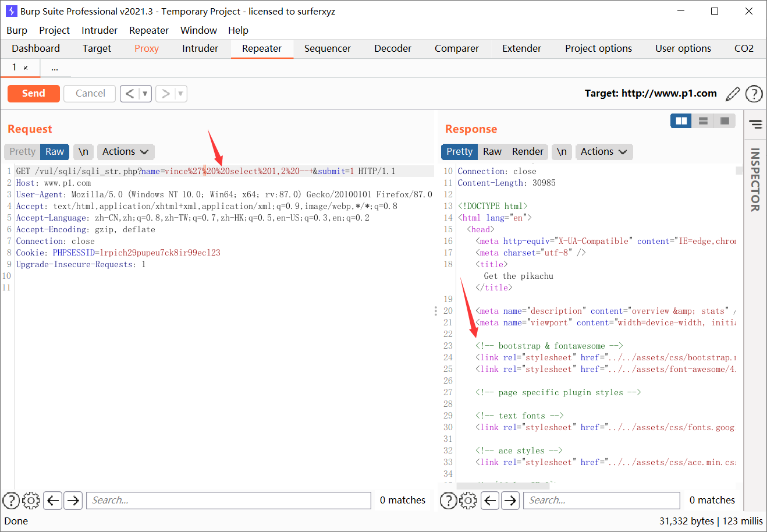Open Response search help icon
This screenshot has width=767, height=532.
point(448,500)
